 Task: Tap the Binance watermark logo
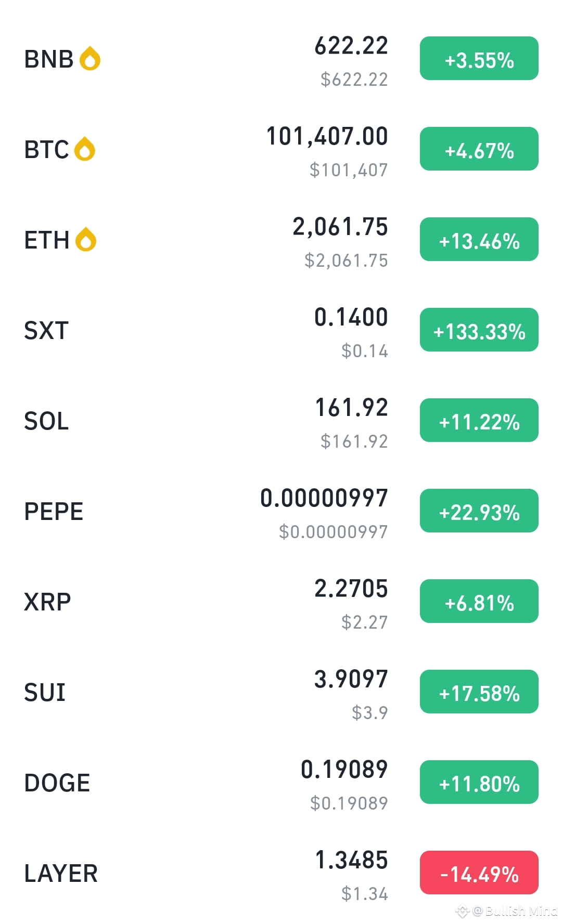(x=462, y=911)
